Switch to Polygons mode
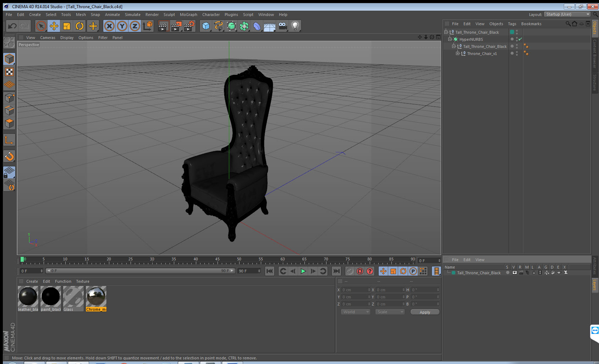Screen dimensions: 599x364 pos(9,123)
